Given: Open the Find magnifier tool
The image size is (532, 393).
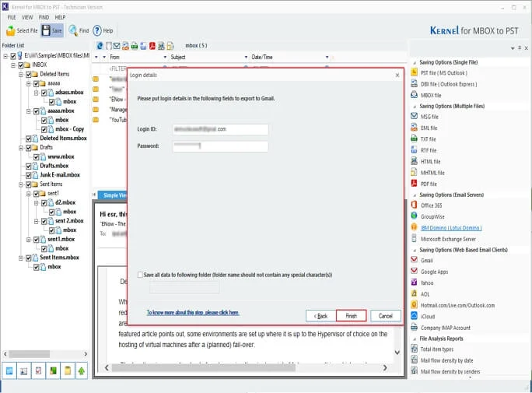Looking at the screenshot, I should click(x=73, y=30).
